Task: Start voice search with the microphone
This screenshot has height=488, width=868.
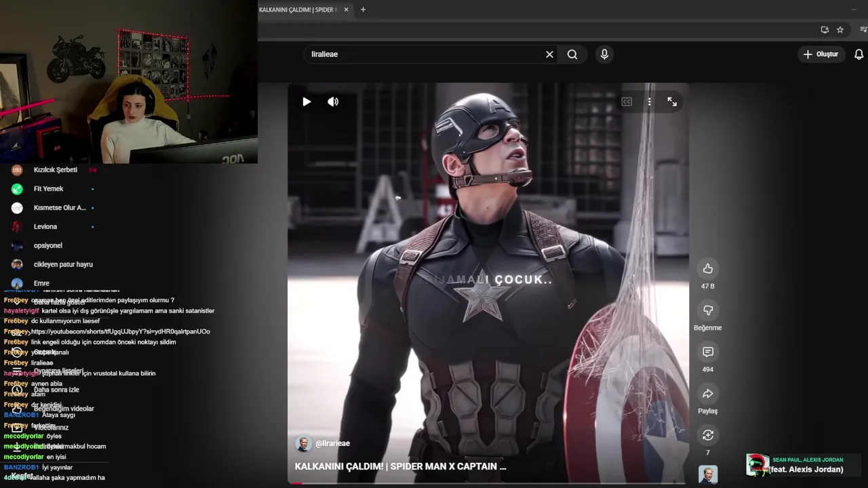Action: 604,54
